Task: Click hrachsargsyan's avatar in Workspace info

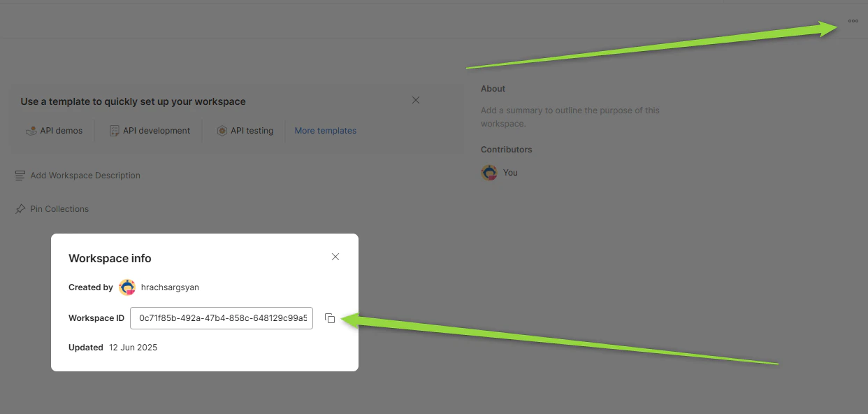Action: tap(126, 287)
